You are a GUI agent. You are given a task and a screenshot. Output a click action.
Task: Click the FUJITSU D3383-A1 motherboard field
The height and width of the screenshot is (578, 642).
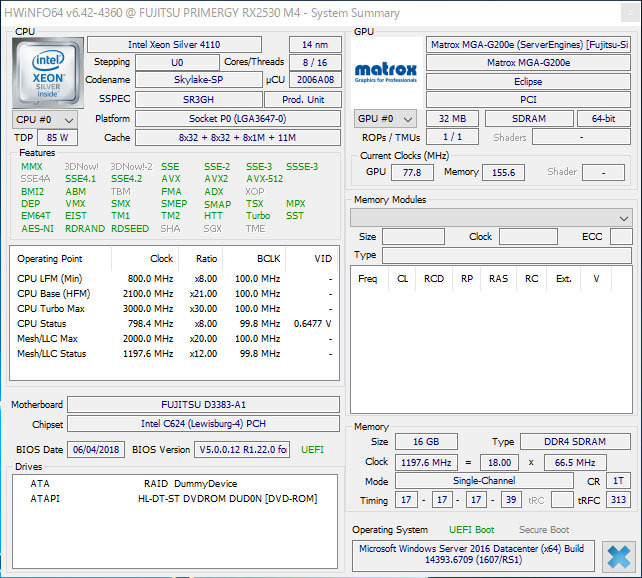point(203,404)
